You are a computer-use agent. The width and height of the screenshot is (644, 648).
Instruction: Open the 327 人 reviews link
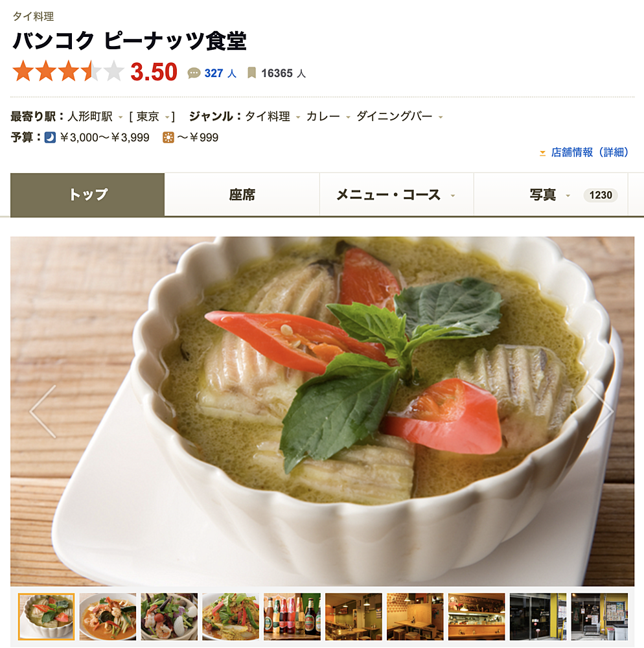(220, 74)
